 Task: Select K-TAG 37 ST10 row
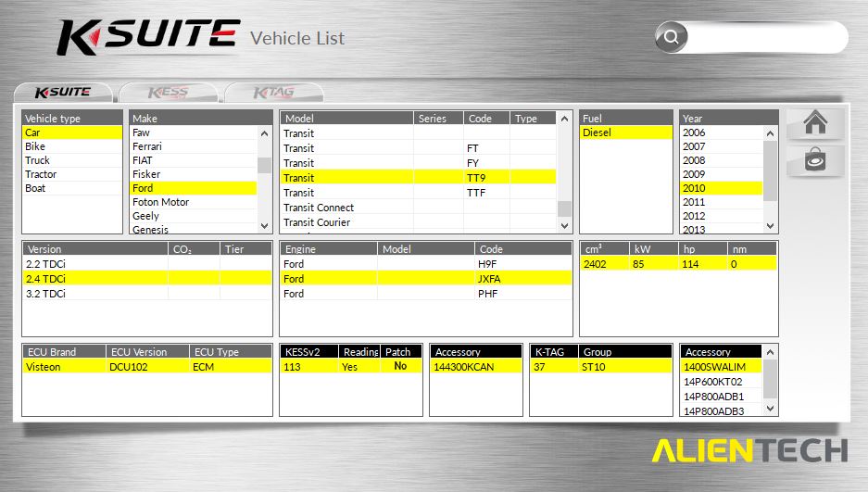tap(601, 366)
